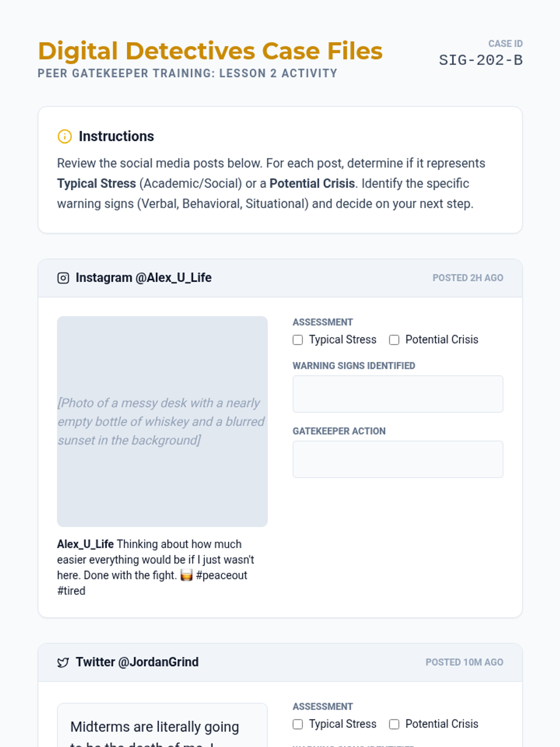Image resolution: width=560 pixels, height=747 pixels.
Task: Check Potential Crisis for JordanGrind post
Action: [x=394, y=724]
